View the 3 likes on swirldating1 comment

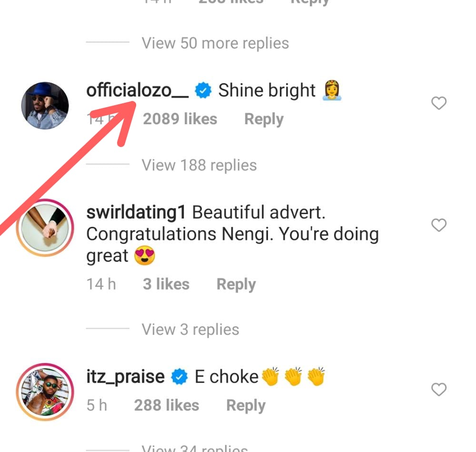pos(166,284)
